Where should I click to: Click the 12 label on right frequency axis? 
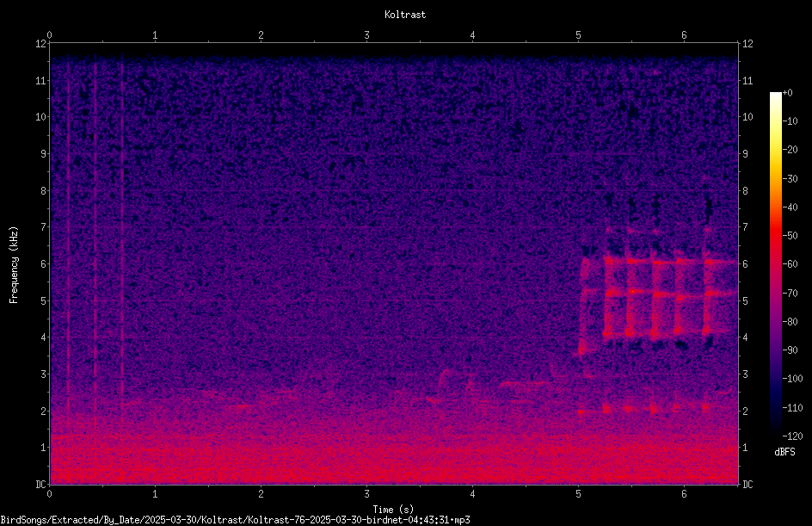point(747,44)
